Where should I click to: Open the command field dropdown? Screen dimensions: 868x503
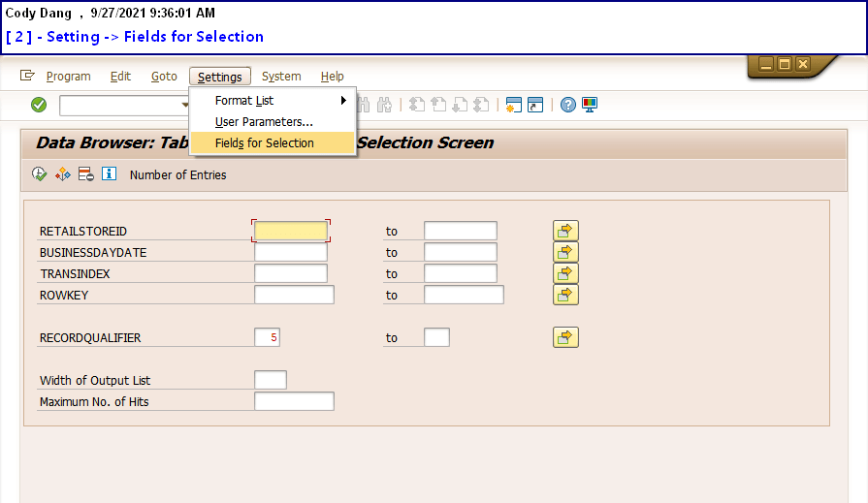click(184, 105)
